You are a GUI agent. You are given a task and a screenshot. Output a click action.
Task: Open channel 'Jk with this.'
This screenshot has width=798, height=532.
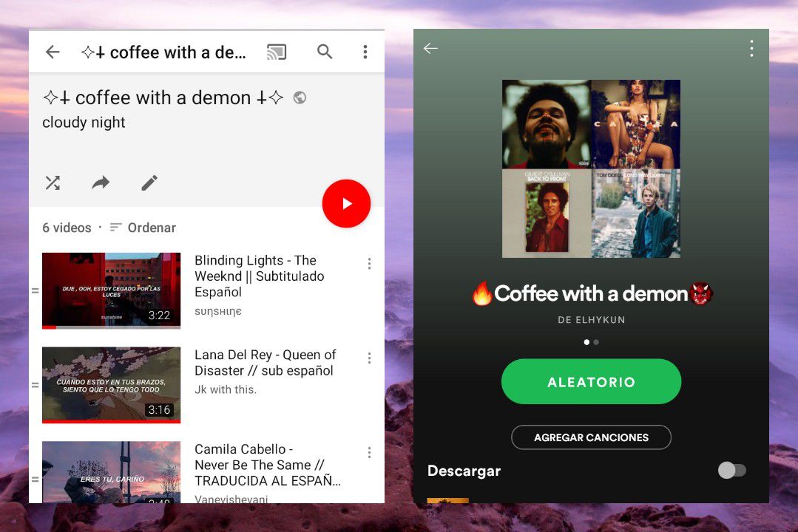(226, 389)
